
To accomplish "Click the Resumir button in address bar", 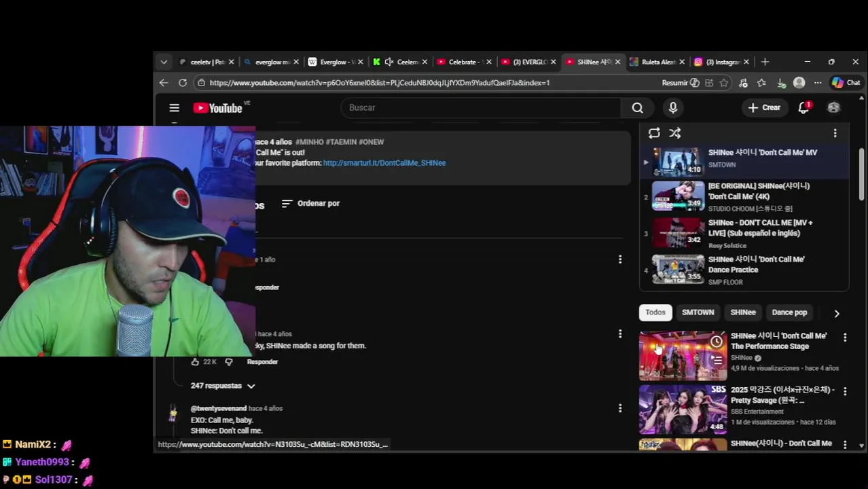I will click(x=681, y=83).
